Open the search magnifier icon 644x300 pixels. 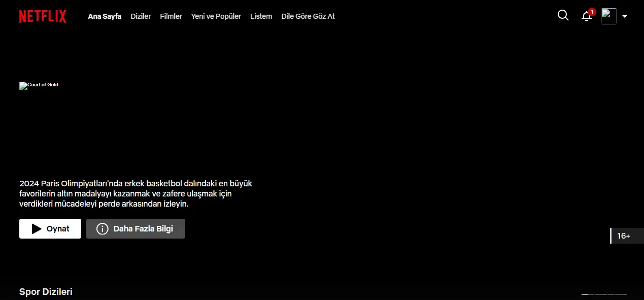coord(563,15)
